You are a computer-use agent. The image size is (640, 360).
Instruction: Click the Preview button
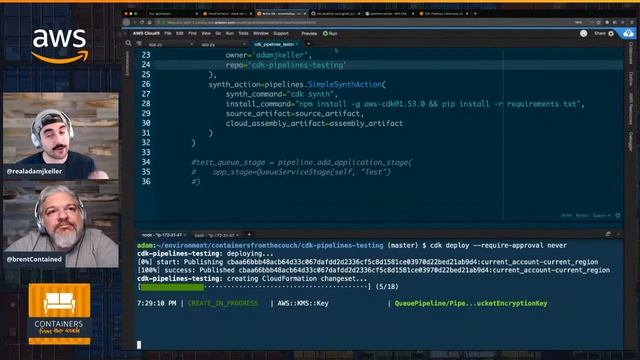(309, 33)
